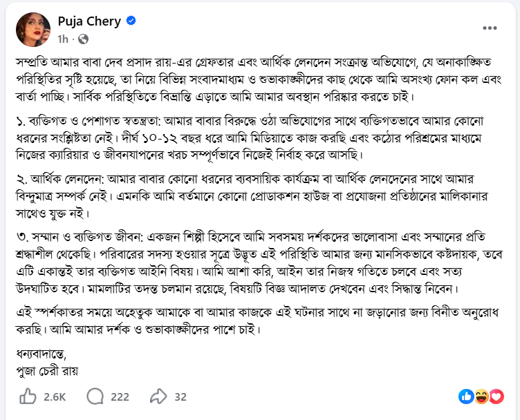Click the blue verified badge
The image size is (520, 420).
click(131, 21)
